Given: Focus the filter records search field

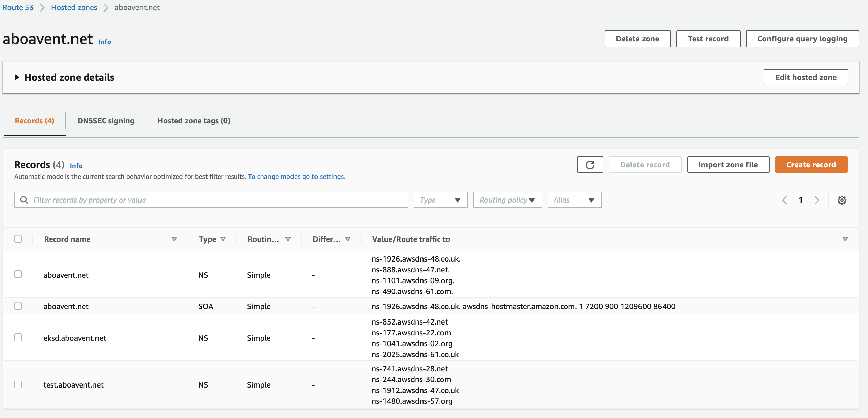Looking at the screenshot, I should pyautogui.click(x=217, y=200).
